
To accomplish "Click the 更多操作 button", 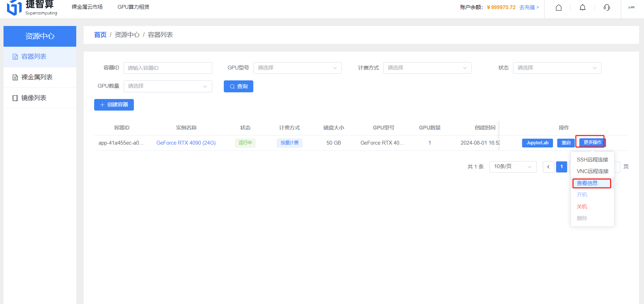I will (593, 143).
